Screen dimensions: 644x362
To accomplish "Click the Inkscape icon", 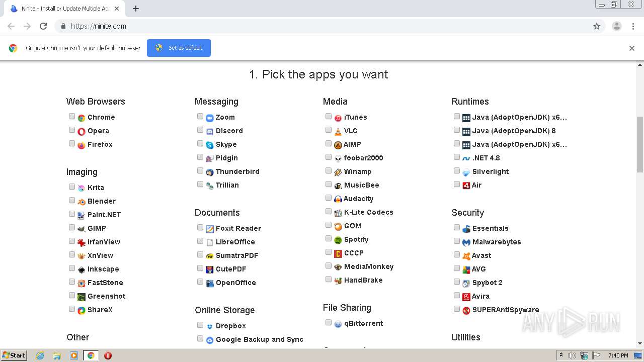I will coord(82,269).
